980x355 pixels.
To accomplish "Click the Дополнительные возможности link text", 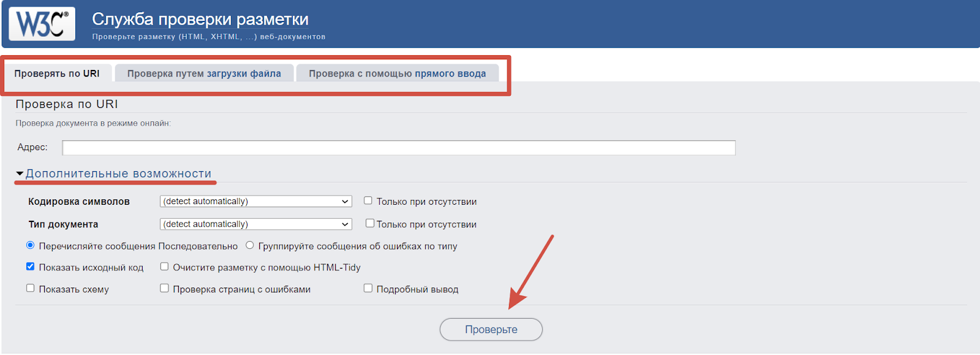I will [118, 174].
